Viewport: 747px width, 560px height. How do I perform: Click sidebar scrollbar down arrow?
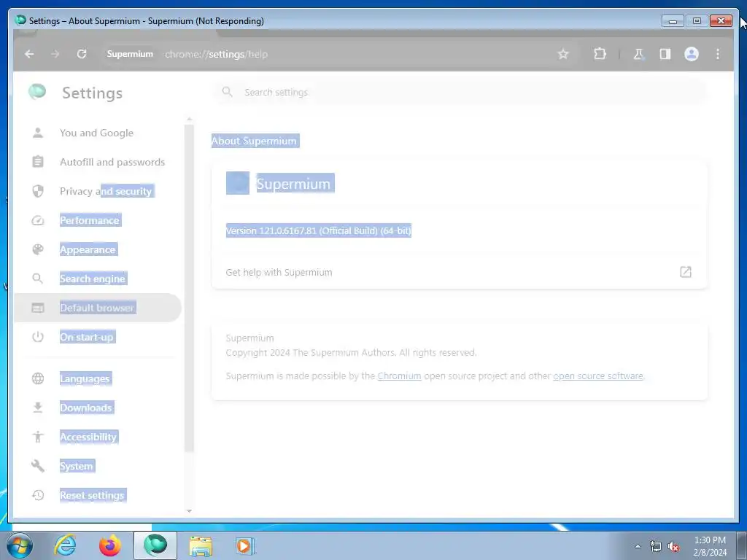[189, 511]
